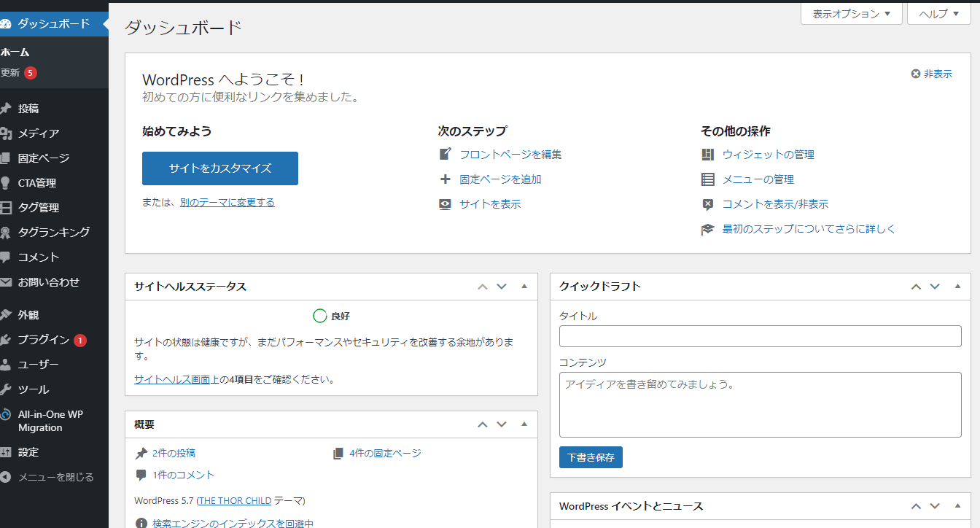
Task: Open 外観 using its sidebar icon
Action: point(29,314)
